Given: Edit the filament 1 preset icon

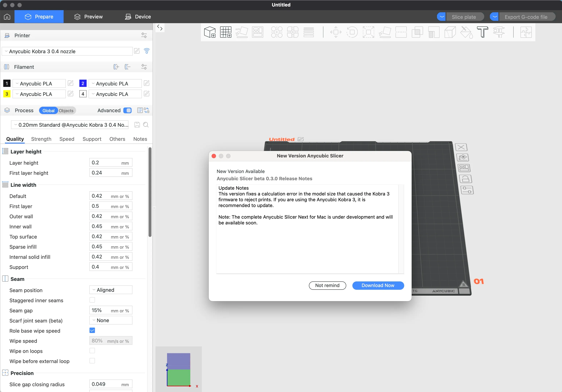Looking at the screenshot, I should pos(70,83).
